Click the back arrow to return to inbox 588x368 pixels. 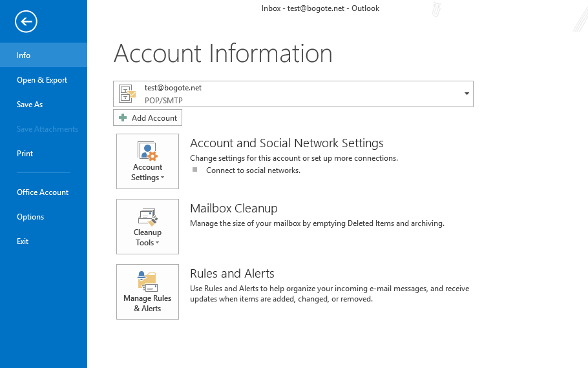(26, 22)
